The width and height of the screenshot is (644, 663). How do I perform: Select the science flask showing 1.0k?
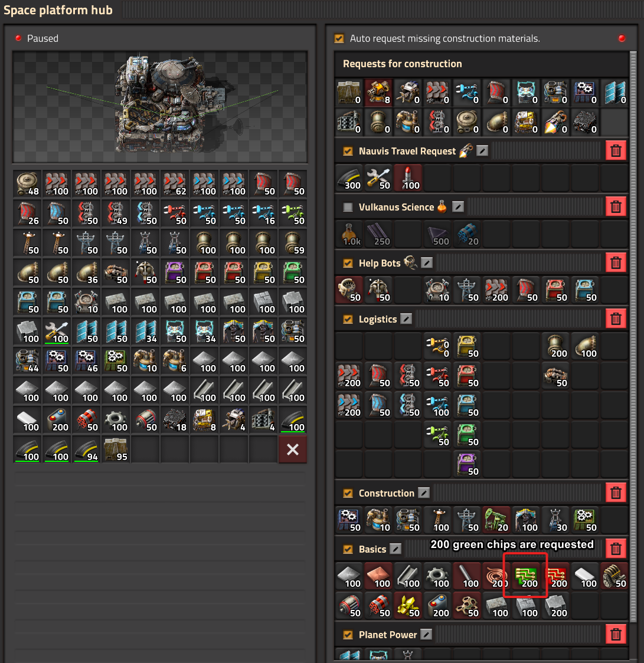point(349,233)
